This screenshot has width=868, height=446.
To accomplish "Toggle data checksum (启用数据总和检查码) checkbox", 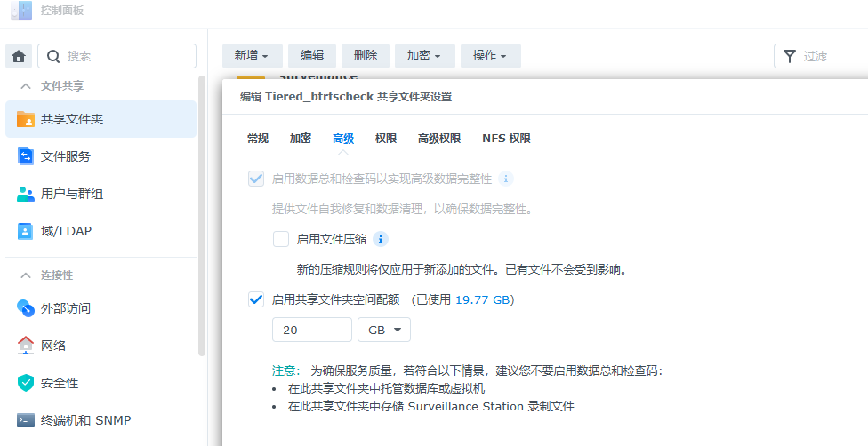I will click(256, 179).
